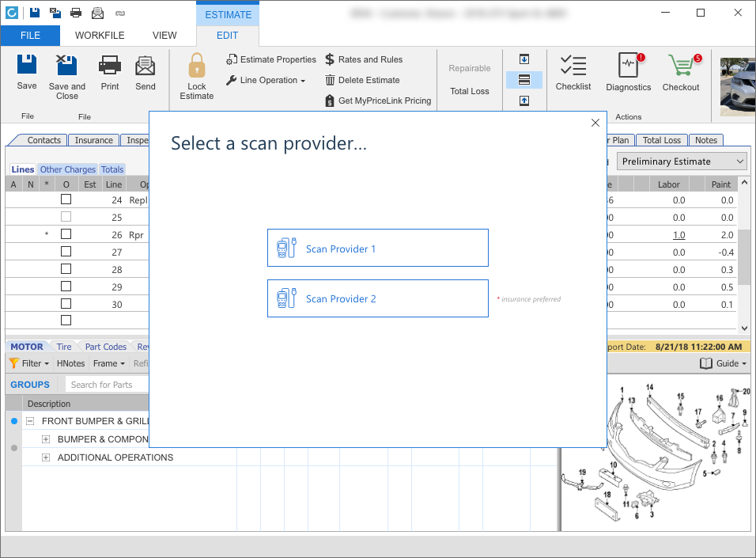Select Scan Provider 2
756x558 pixels.
pos(378,298)
